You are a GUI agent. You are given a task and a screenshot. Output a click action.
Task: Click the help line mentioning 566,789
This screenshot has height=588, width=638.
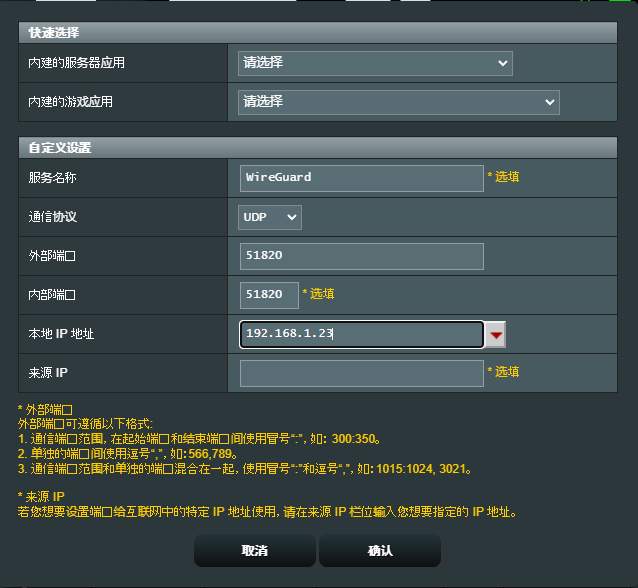[x=128, y=454]
